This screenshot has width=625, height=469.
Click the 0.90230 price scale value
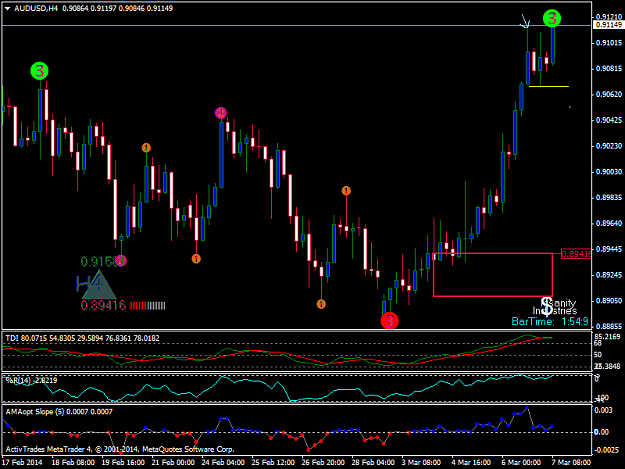coord(609,146)
